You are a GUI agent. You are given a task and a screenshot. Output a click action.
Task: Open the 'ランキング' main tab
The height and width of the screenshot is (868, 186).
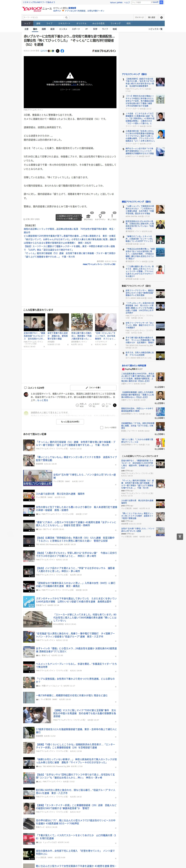[115, 24]
